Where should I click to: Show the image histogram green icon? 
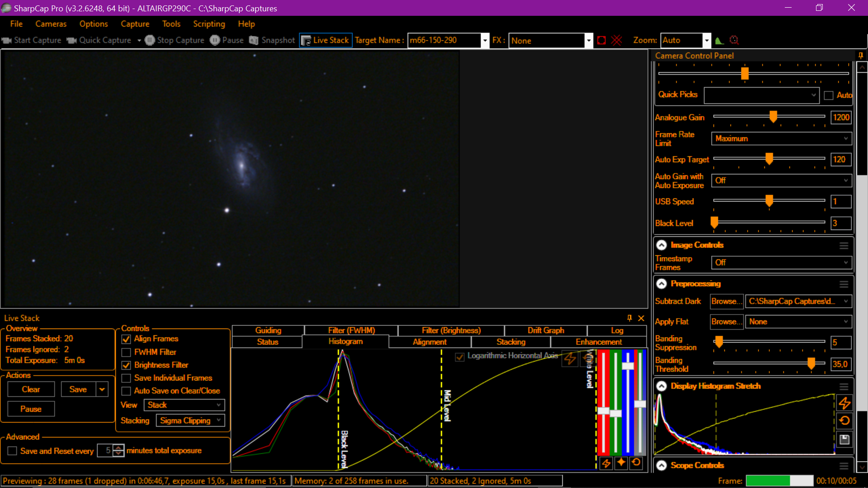[x=719, y=41]
